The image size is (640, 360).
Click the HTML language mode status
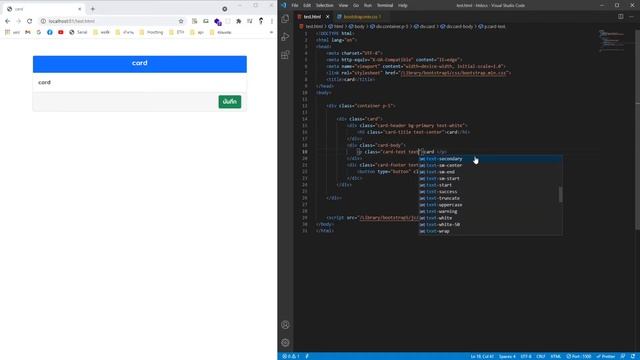click(556, 356)
